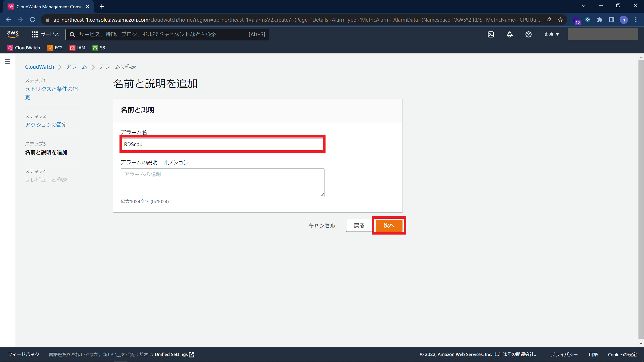Close the CloudWatch Management Console tab
644x362 pixels.
click(88, 7)
